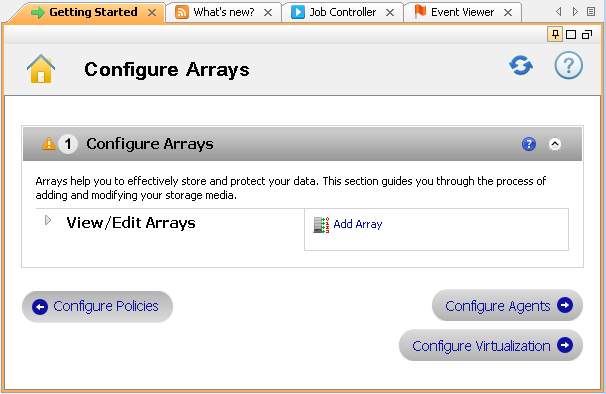
Task: Close the Getting Started tab
Action: (x=152, y=13)
